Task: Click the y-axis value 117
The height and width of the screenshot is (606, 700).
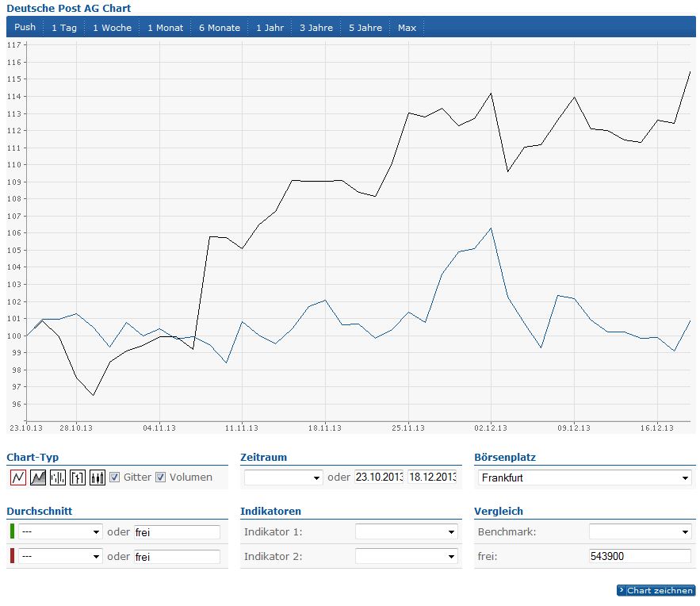Action: (x=13, y=44)
